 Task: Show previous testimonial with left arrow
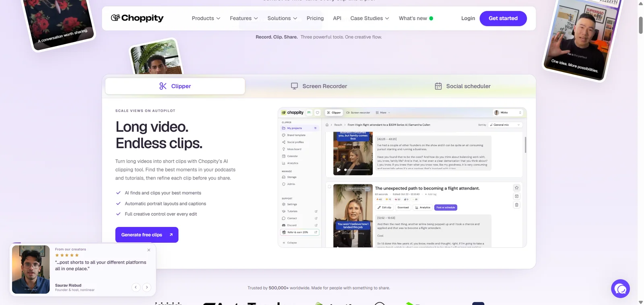136,287
